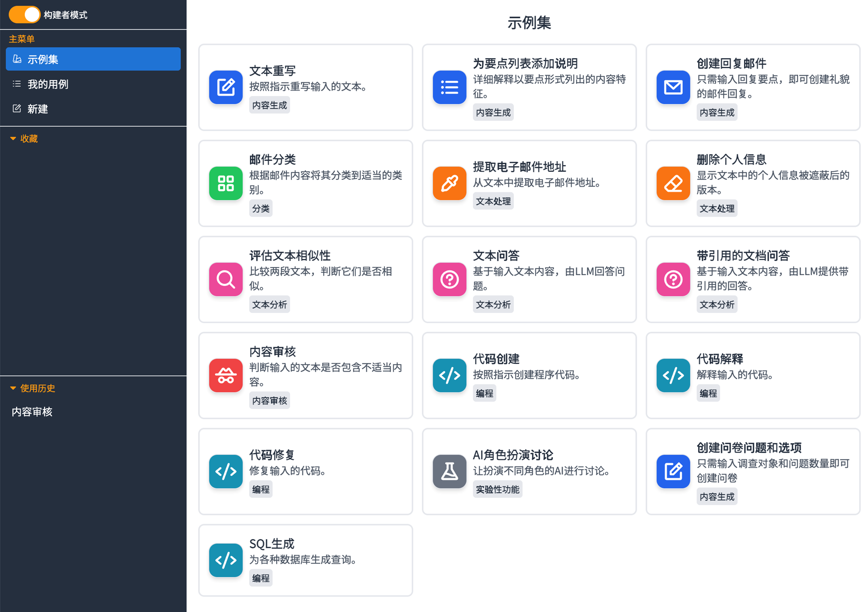Click the eyedropper icon for 提取电子邮件地址
Screen dimensions: 868x612
click(449, 183)
